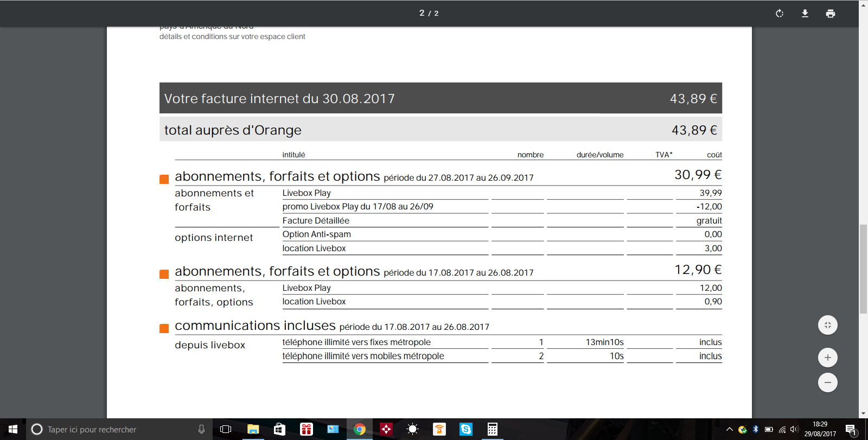Screen dimensions: 868x440
Task: Click the scrollbar up arrow
Action: point(863,4)
